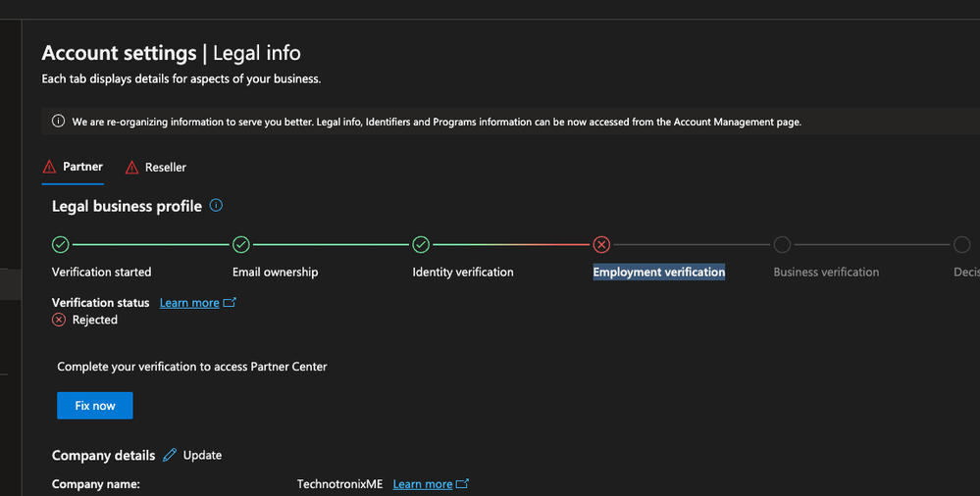Select the Partner tab
This screenshot has height=496, width=980.
(x=73, y=167)
